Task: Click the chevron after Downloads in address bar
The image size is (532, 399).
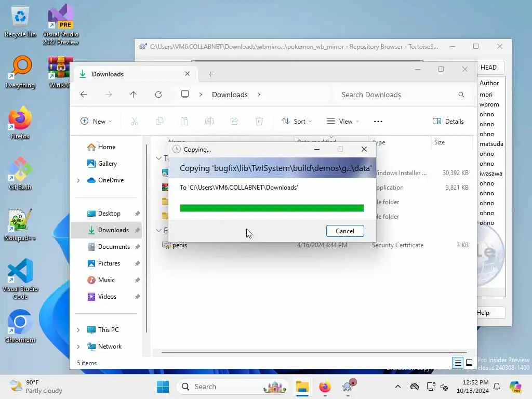Action: pos(259,95)
